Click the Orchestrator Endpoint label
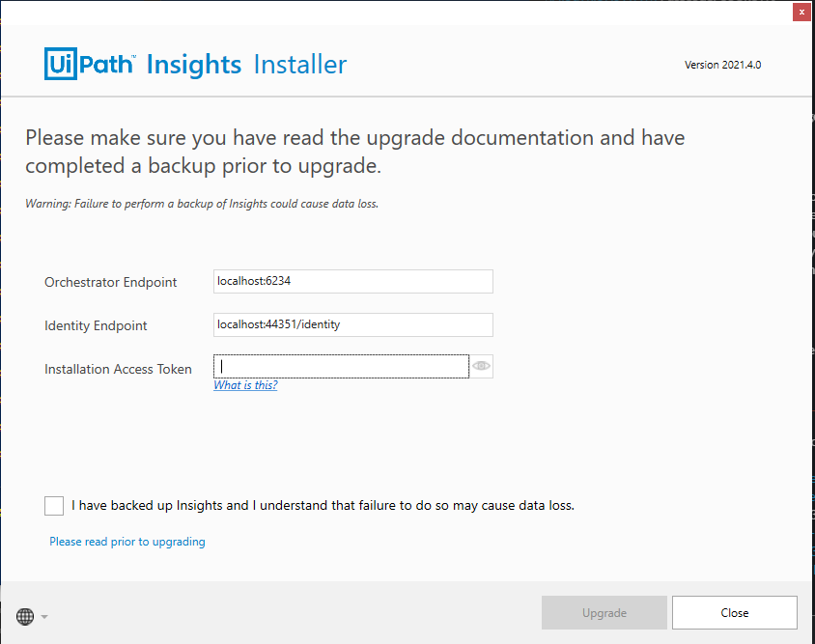The image size is (815, 644). coord(111,282)
